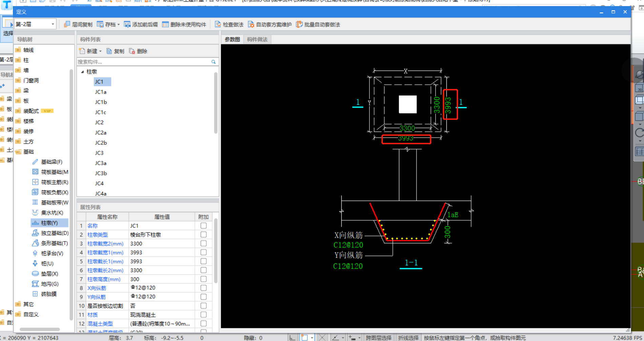
Task: Expand the 门窗洞 tree node
Action: coord(18,80)
